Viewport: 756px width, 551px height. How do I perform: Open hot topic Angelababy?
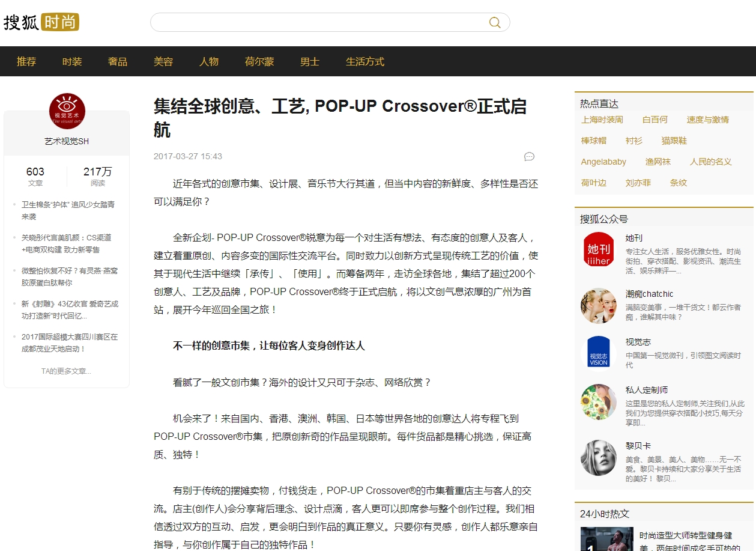[x=603, y=162]
